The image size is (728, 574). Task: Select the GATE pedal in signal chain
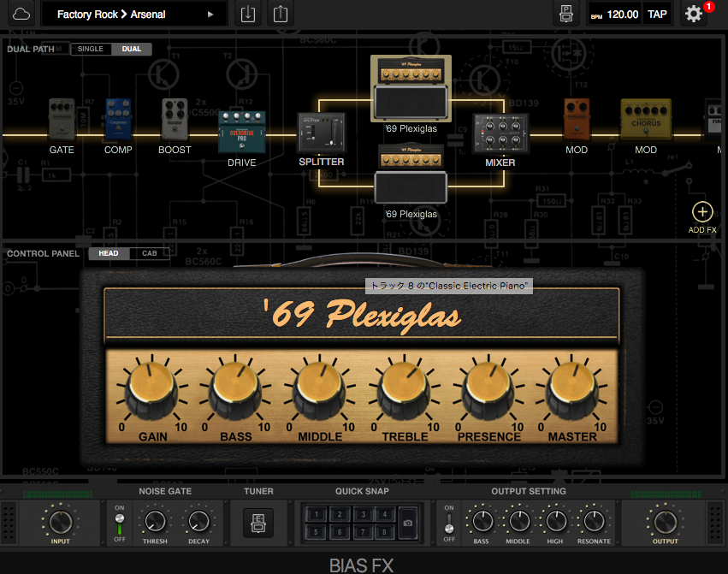tap(62, 120)
